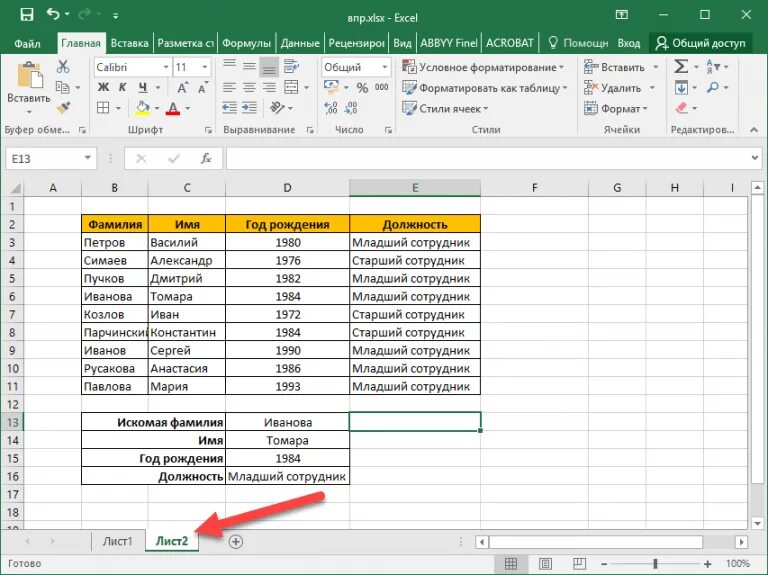Apply the yellow fill color bucket

click(x=143, y=108)
